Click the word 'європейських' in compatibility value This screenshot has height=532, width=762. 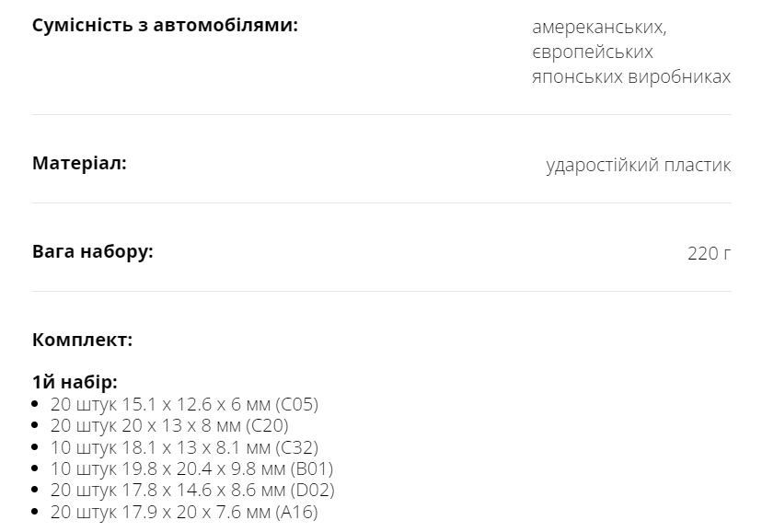(593, 52)
